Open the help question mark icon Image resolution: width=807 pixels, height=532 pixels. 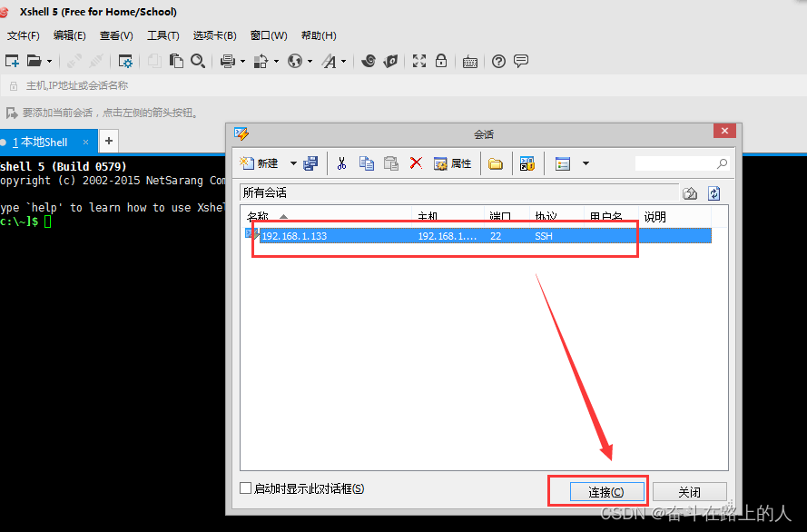click(498, 62)
